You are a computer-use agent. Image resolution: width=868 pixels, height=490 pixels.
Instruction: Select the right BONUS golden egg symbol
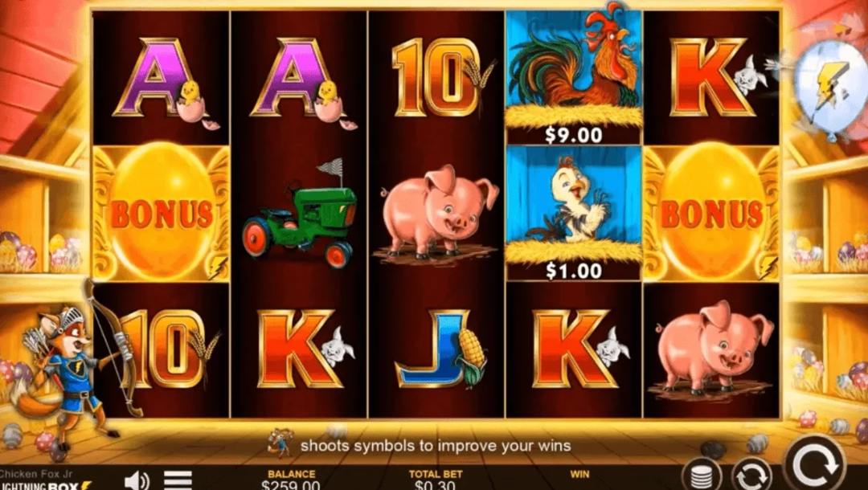coord(711,214)
